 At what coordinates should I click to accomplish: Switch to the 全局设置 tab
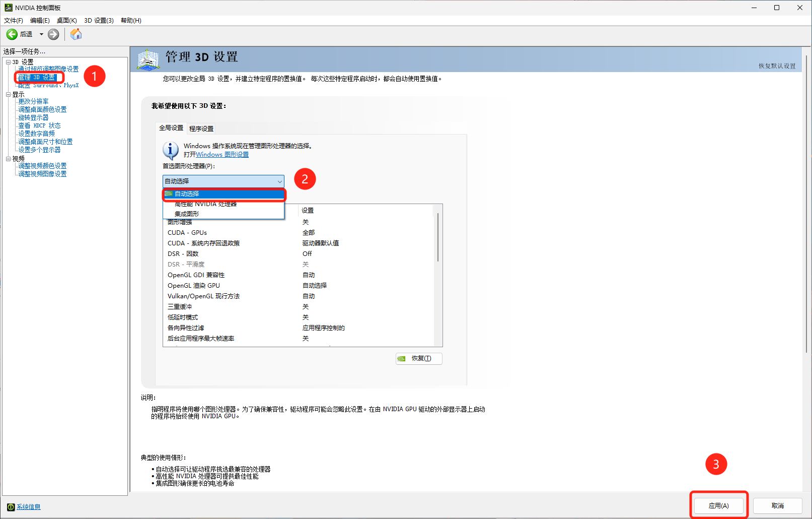click(x=171, y=128)
